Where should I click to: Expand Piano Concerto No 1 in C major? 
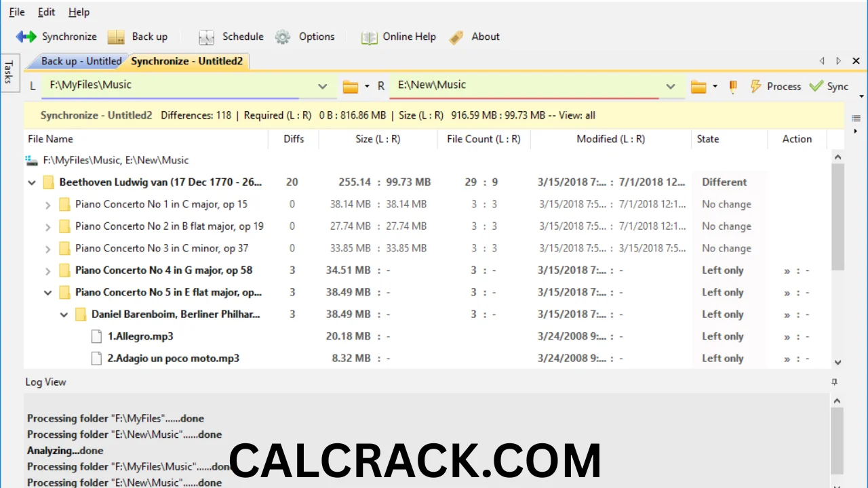47,205
